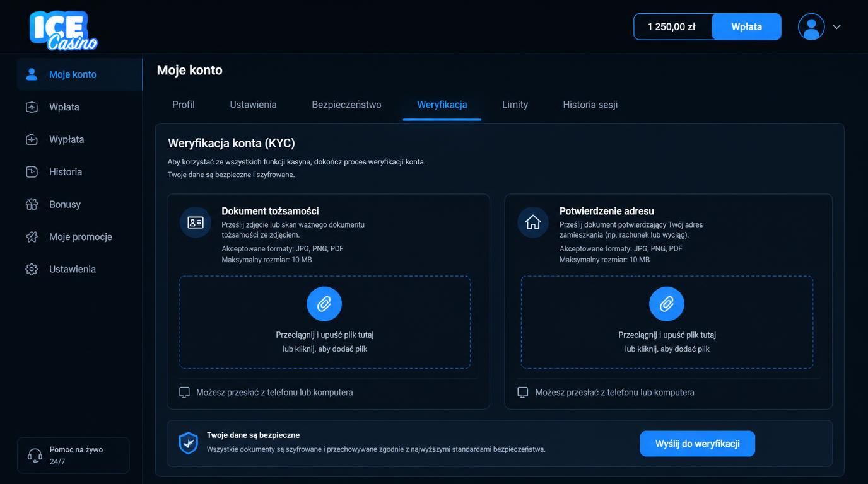Switch to the Profil tab
Image resolution: width=868 pixels, height=484 pixels.
[x=184, y=105]
